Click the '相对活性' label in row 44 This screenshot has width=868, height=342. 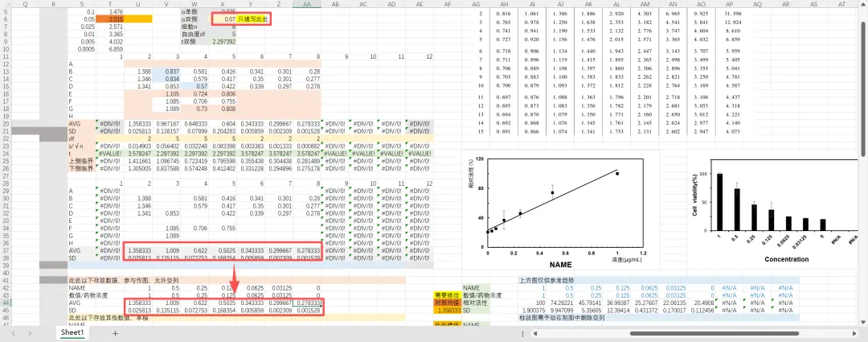476,303
